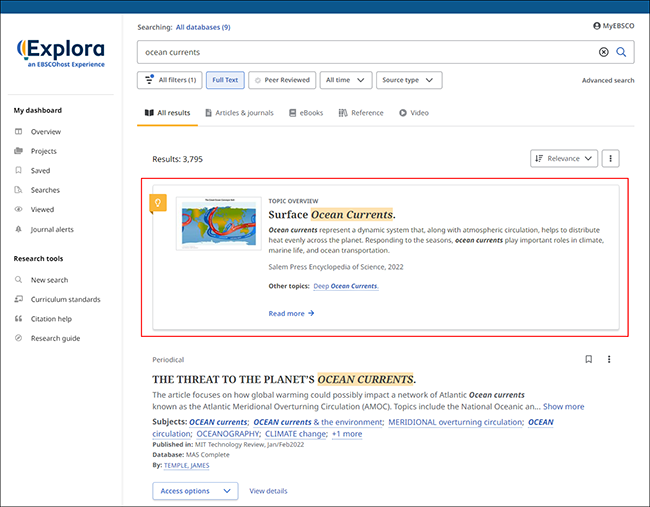The image size is (650, 507).
Task: Expand Access options dropdown
Action: click(x=195, y=491)
